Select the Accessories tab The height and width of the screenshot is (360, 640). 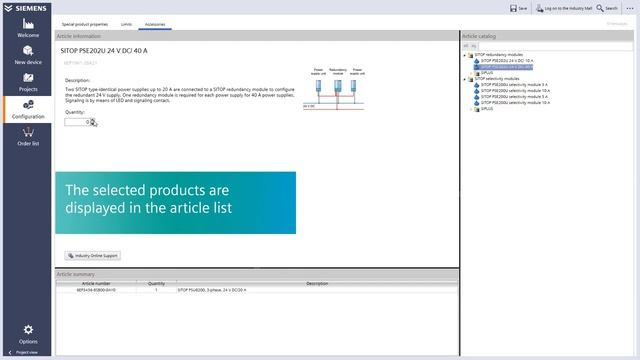155,24
